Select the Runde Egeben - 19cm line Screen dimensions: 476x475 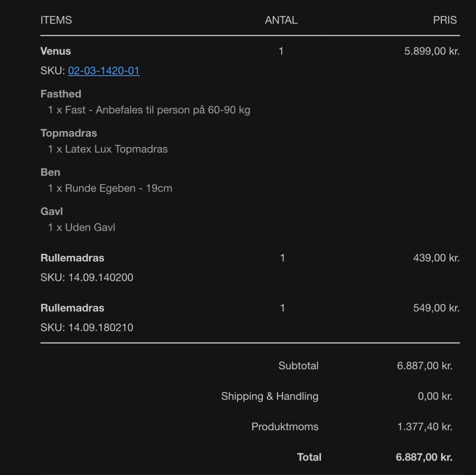pyautogui.click(x=110, y=188)
